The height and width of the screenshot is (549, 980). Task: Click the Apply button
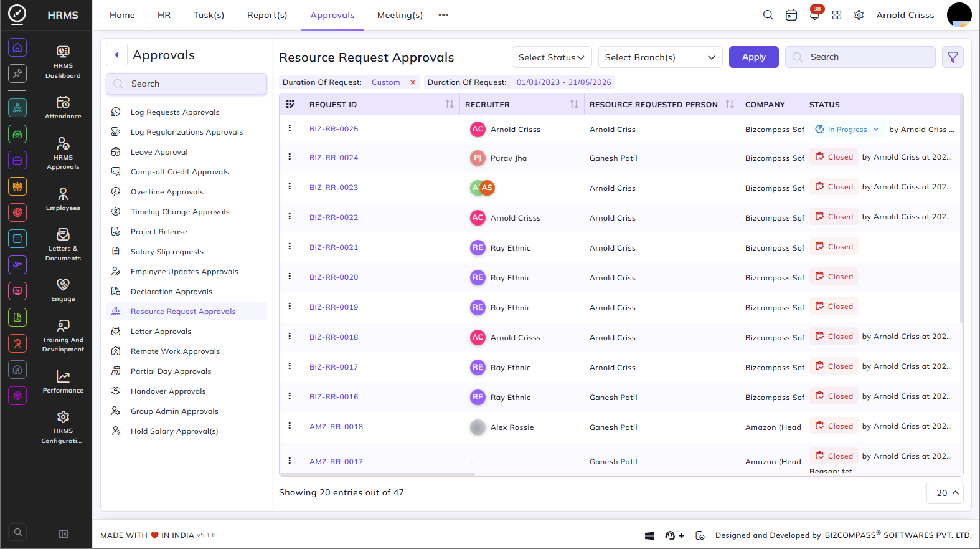(x=753, y=57)
